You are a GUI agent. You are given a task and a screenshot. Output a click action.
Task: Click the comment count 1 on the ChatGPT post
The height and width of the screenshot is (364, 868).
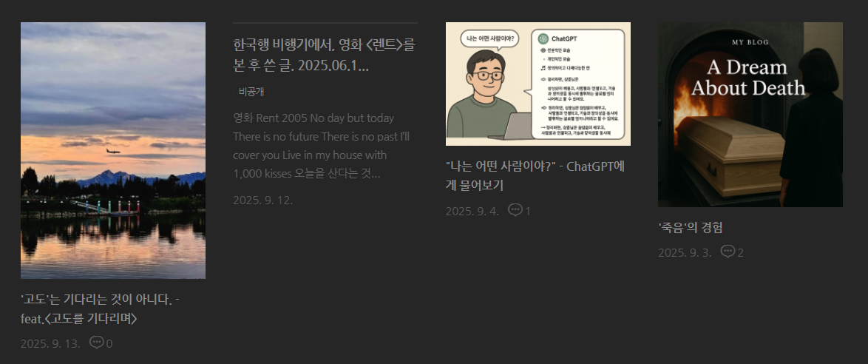[x=528, y=211]
